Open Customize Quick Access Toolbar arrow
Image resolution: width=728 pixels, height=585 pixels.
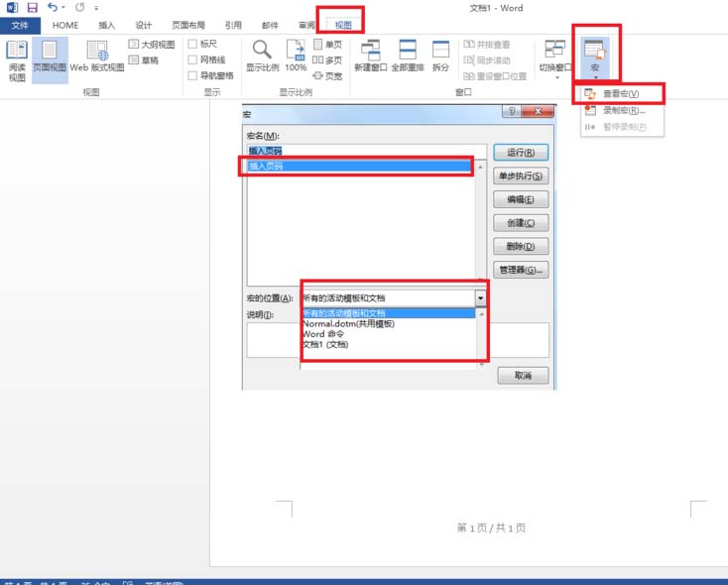point(96,8)
